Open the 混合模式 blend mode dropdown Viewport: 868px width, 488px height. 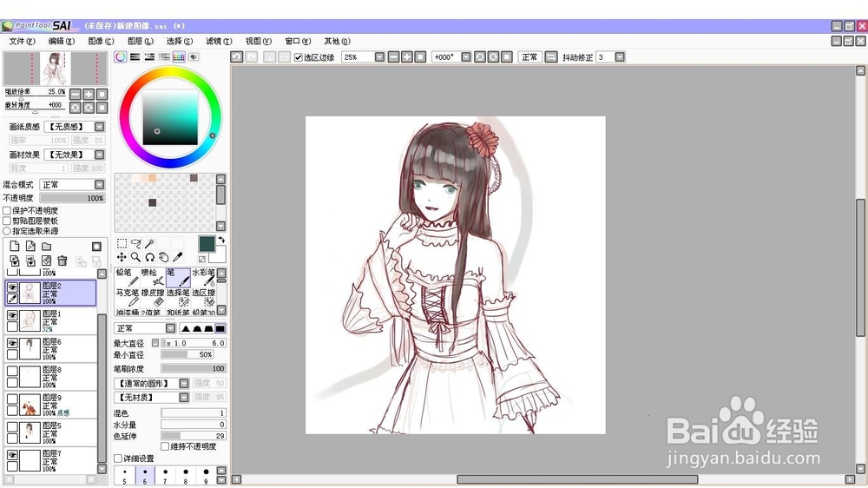pos(100,184)
